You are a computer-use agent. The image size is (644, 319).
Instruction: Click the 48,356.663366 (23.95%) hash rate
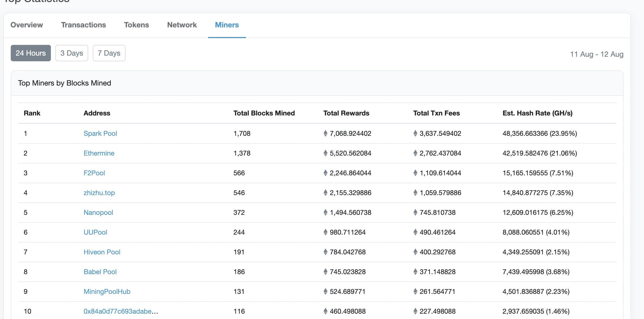click(x=540, y=134)
